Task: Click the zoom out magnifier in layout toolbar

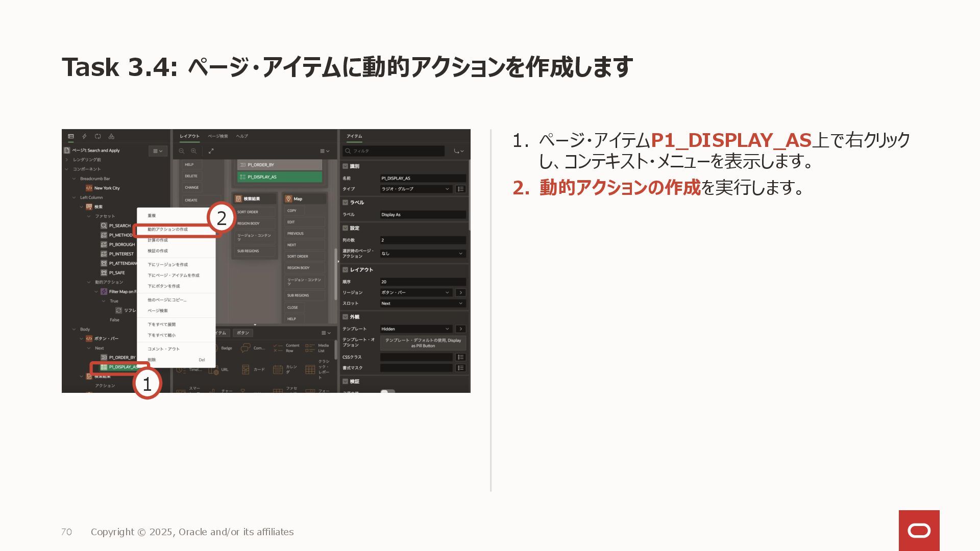Action: pos(181,151)
